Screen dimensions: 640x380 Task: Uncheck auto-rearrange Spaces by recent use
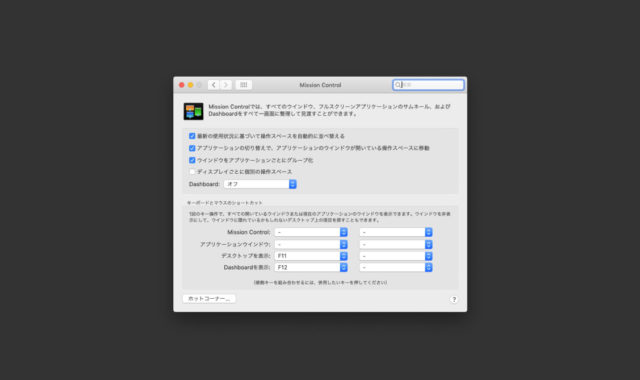tap(192, 136)
